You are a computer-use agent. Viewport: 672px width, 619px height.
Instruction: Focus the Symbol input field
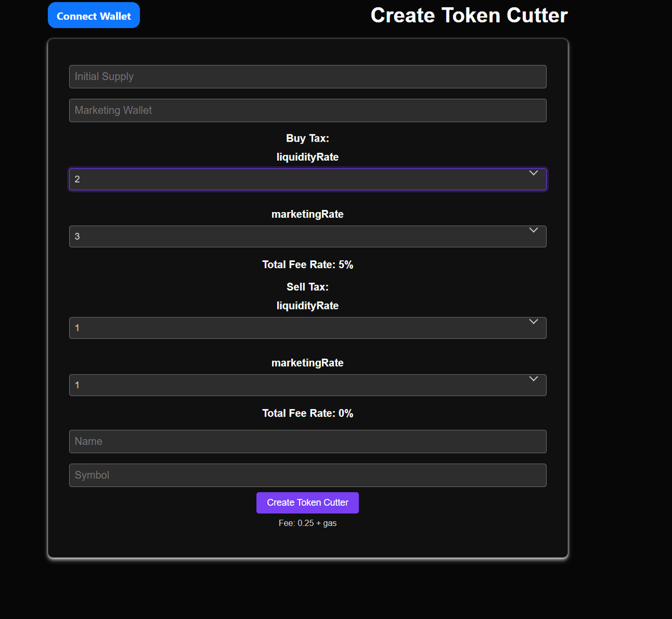[x=307, y=475]
